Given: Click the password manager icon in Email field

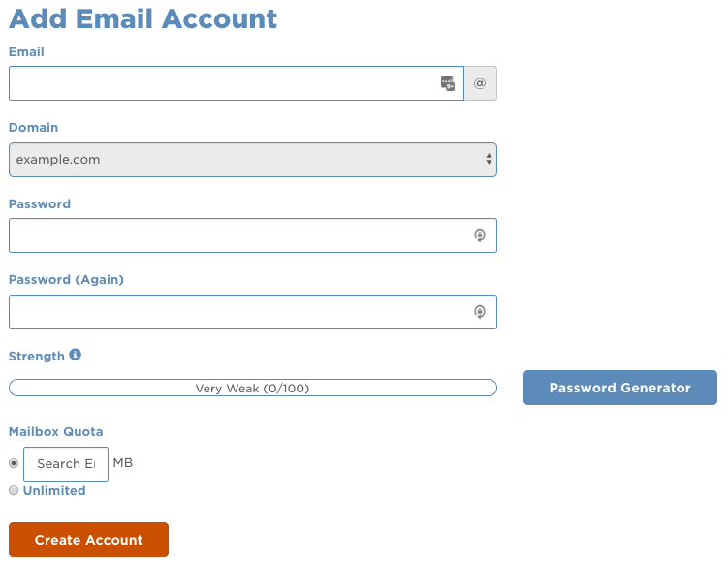Looking at the screenshot, I should tap(448, 83).
